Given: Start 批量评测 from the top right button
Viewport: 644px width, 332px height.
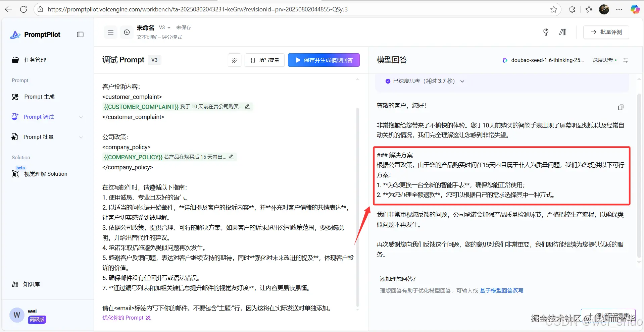Looking at the screenshot, I should 606,32.
